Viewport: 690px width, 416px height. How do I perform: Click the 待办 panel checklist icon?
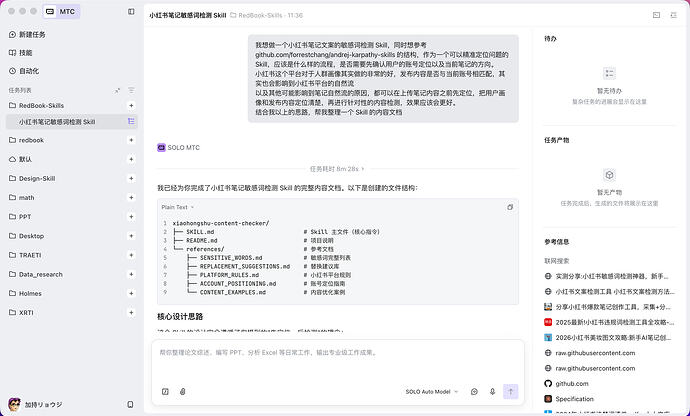pos(609,73)
